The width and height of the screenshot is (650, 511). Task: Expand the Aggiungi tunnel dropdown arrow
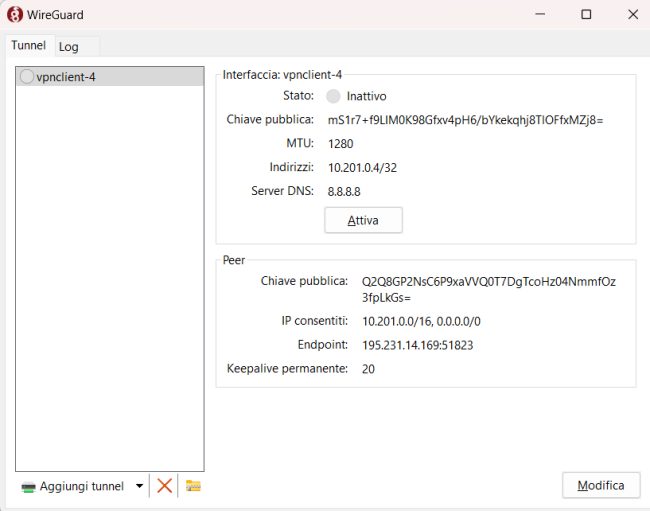[140, 486]
